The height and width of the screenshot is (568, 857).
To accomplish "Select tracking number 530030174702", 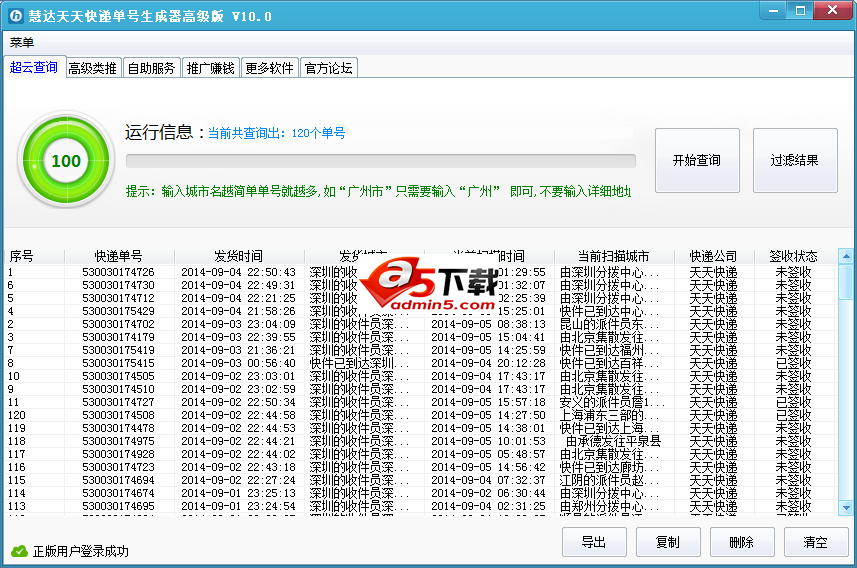I will pos(119,324).
